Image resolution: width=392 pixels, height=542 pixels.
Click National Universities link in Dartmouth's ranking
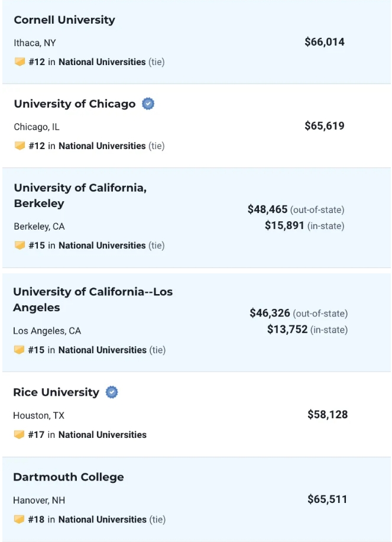[x=102, y=520]
